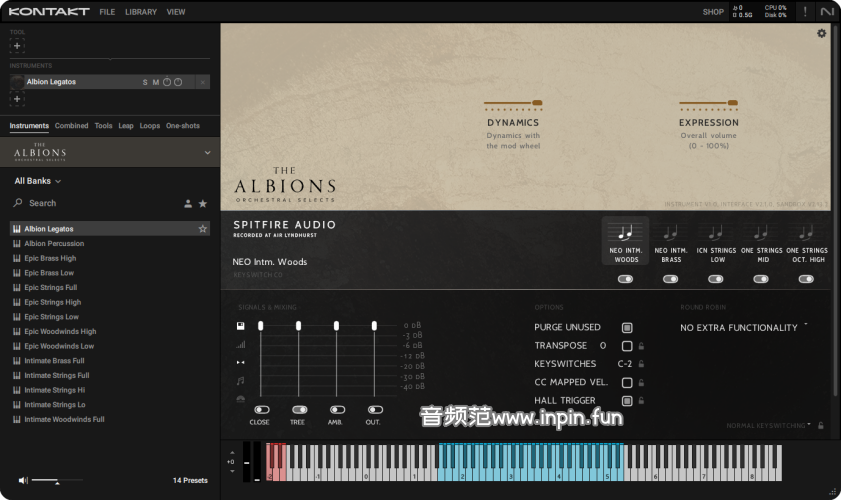Click the signal level bars icon
This screenshot has height=500, width=841.
(x=240, y=344)
